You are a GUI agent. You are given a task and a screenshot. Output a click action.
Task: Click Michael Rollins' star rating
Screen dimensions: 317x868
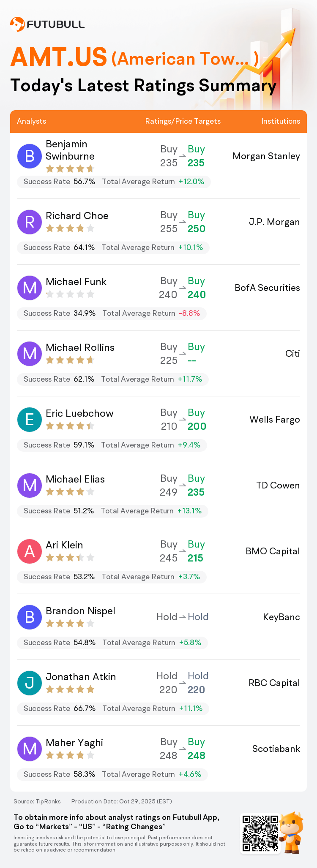tap(70, 360)
